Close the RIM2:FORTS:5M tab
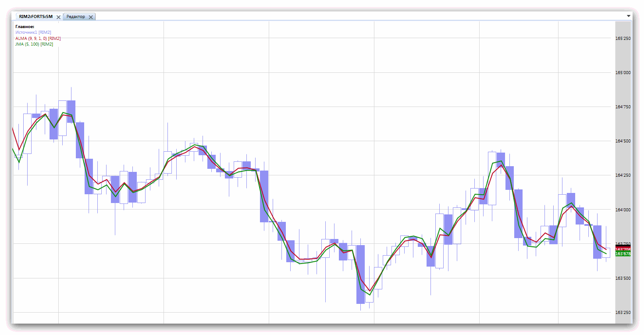The image size is (644, 335). [x=58, y=17]
